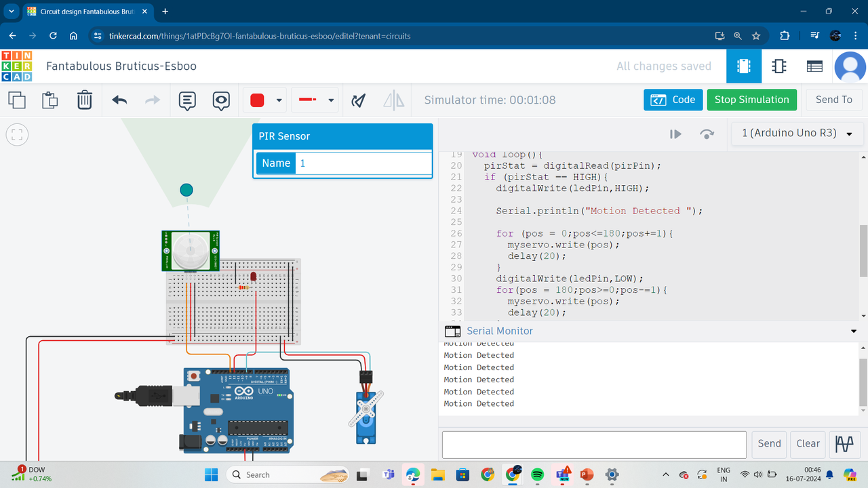The width and height of the screenshot is (868, 488).
Task: Open the tab search dropdown arrow
Action: pos(12,12)
